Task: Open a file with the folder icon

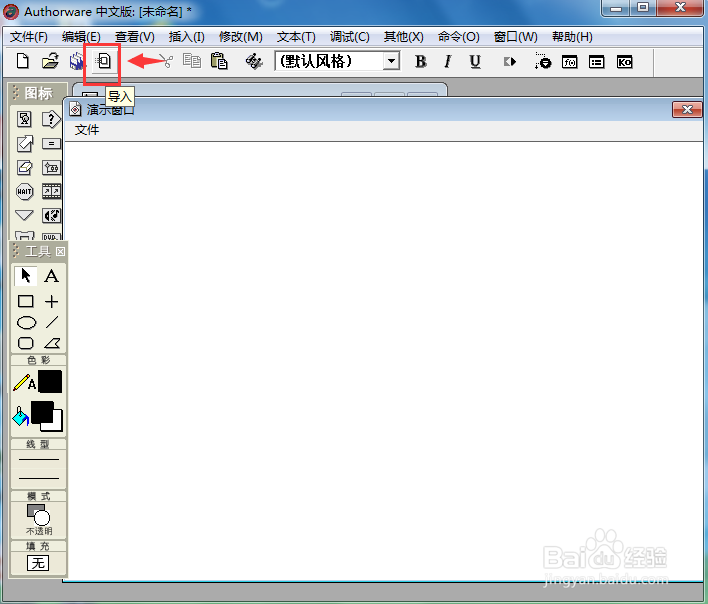Action: tap(50, 61)
